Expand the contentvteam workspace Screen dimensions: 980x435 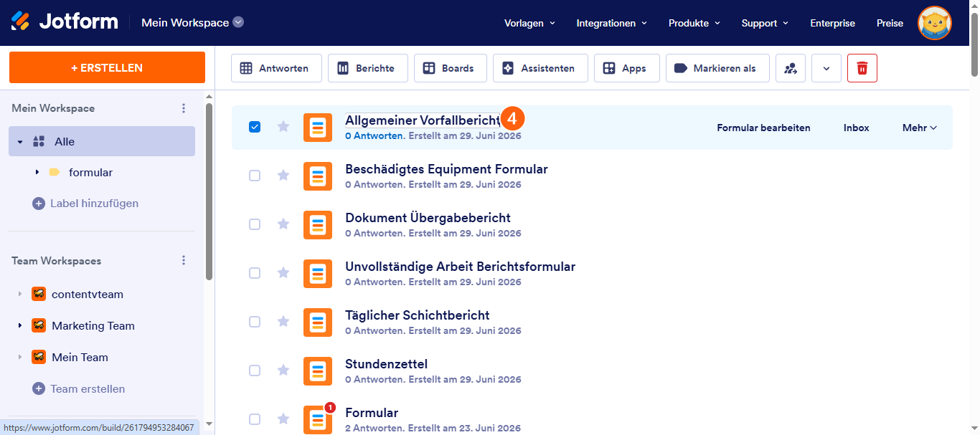coord(20,295)
